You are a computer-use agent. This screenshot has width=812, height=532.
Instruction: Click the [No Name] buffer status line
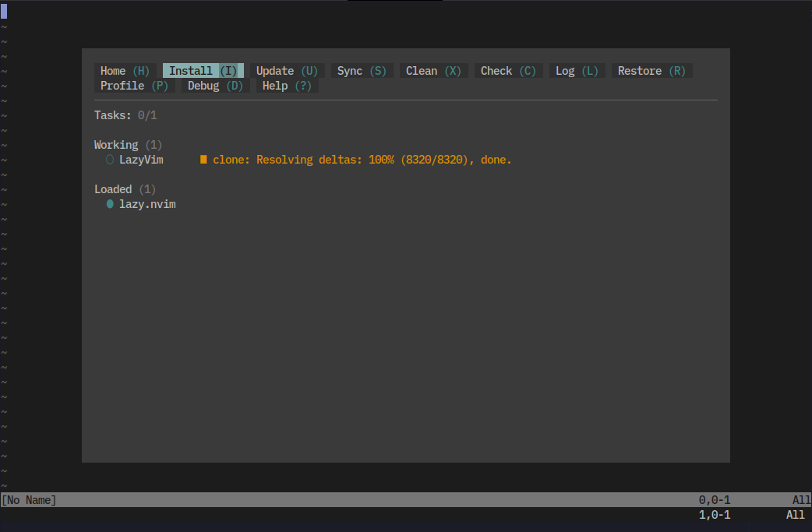pyautogui.click(x=29, y=500)
